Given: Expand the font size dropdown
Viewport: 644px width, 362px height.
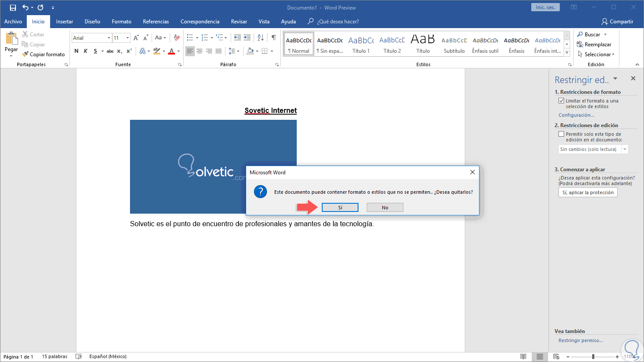Looking at the screenshot, I should pyautogui.click(x=127, y=38).
